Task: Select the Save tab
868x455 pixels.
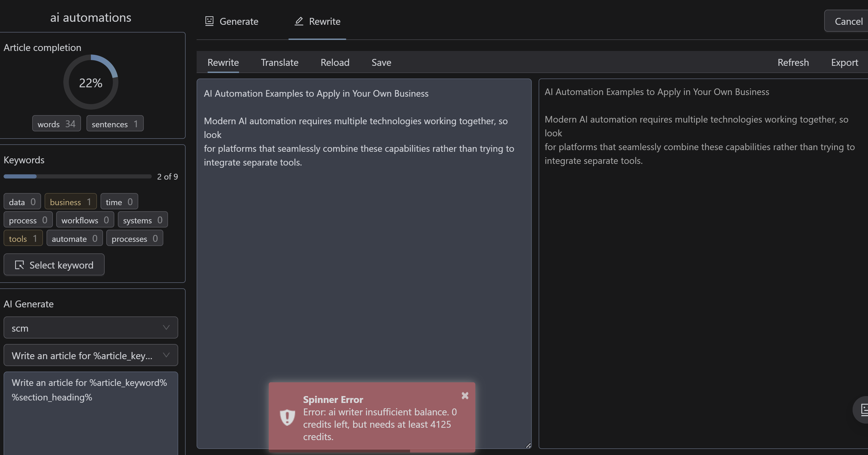Action: click(381, 62)
